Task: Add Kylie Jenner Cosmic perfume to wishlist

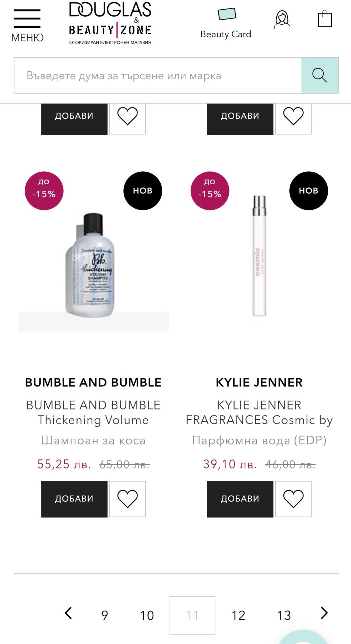Action: 293,499
